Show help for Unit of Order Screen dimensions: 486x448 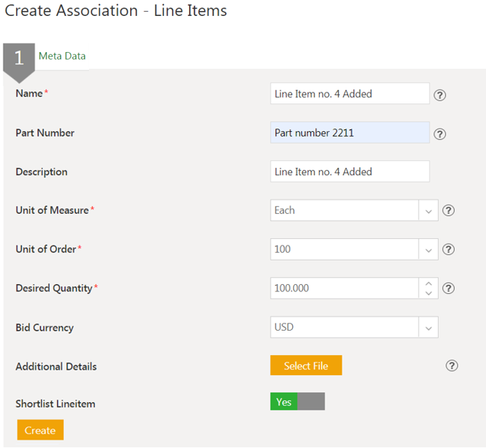tap(448, 249)
